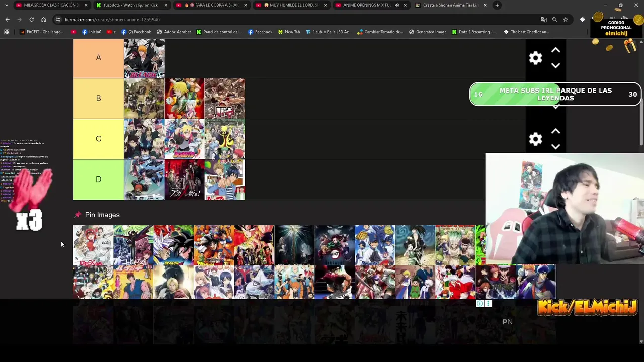Pick Haikyuu thumbnail from image pool
The image size is (644, 362).
[x=294, y=283]
